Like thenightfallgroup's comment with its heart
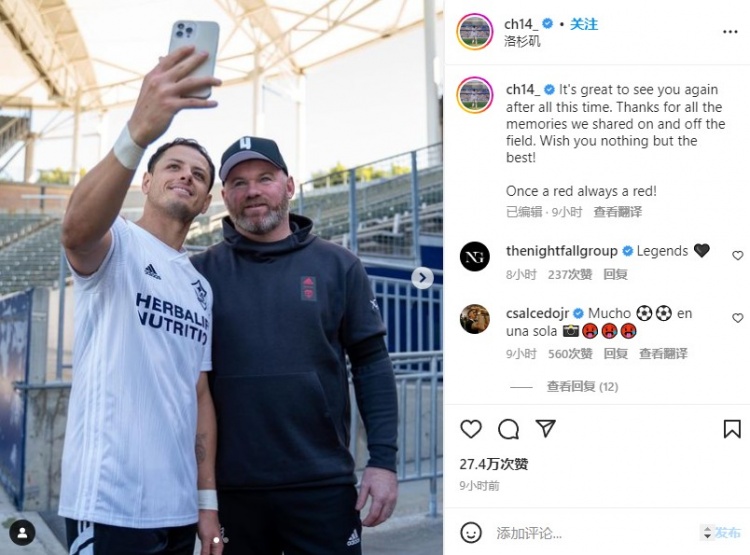Viewport: 750px width, 555px height. pyautogui.click(x=738, y=256)
